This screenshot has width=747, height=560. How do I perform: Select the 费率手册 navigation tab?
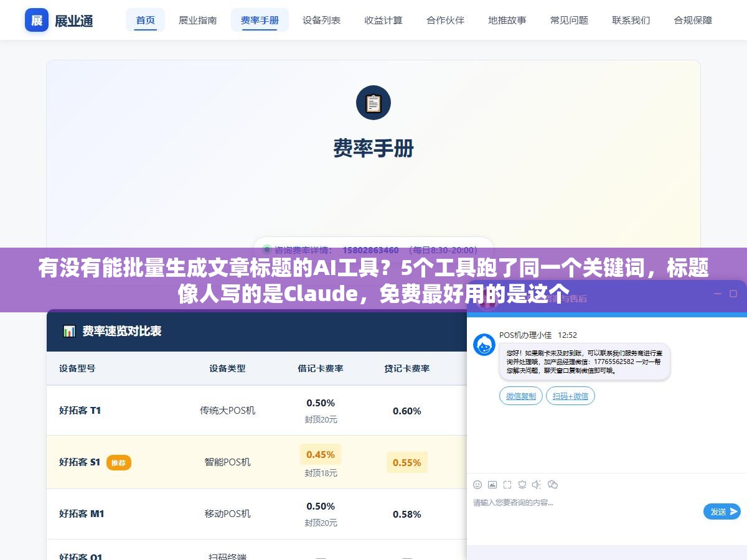(260, 20)
